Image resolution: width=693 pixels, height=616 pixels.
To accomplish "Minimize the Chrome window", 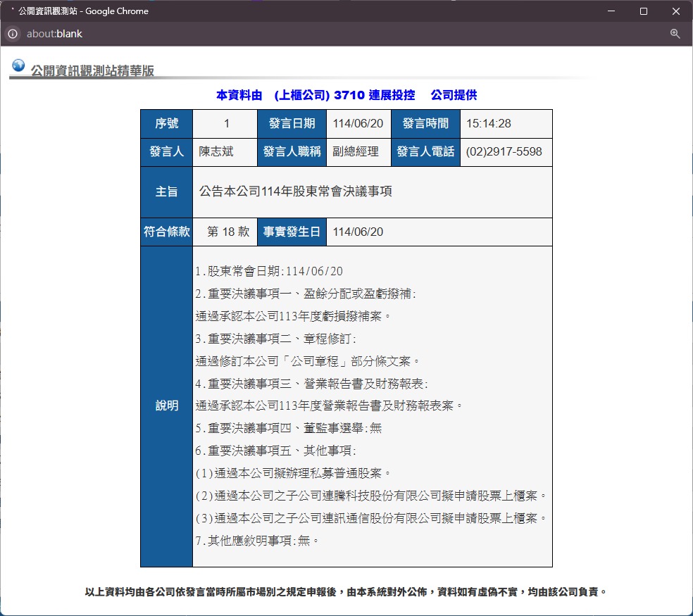I will [x=611, y=11].
